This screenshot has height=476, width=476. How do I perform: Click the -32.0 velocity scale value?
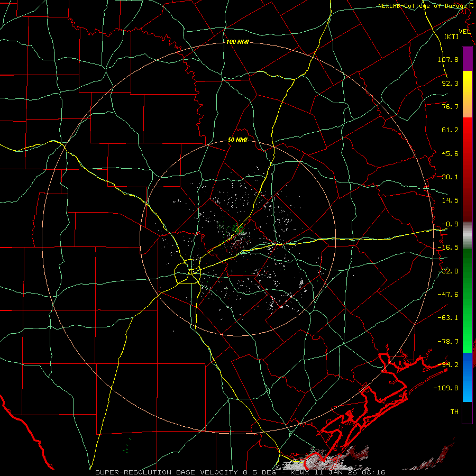pyautogui.click(x=448, y=271)
